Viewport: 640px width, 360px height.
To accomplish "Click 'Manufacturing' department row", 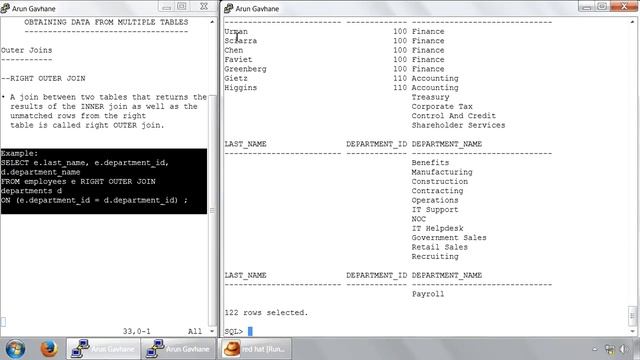I will (x=442, y=172).
